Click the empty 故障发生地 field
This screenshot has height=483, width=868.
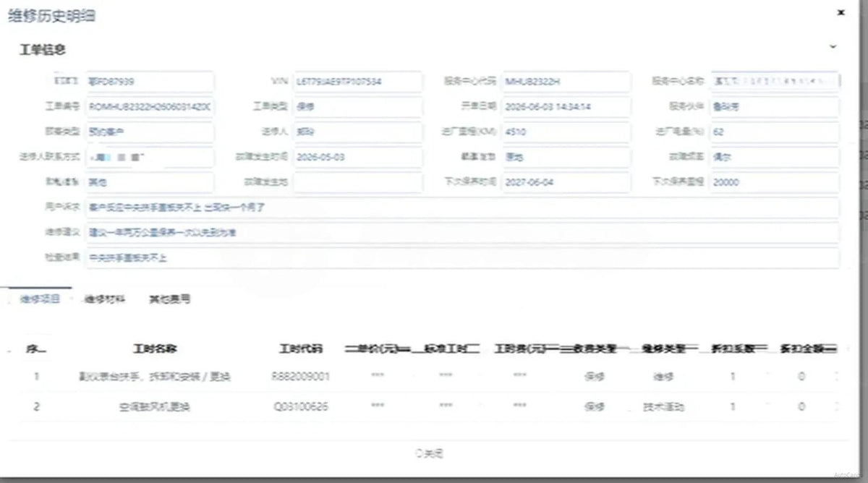357,183
